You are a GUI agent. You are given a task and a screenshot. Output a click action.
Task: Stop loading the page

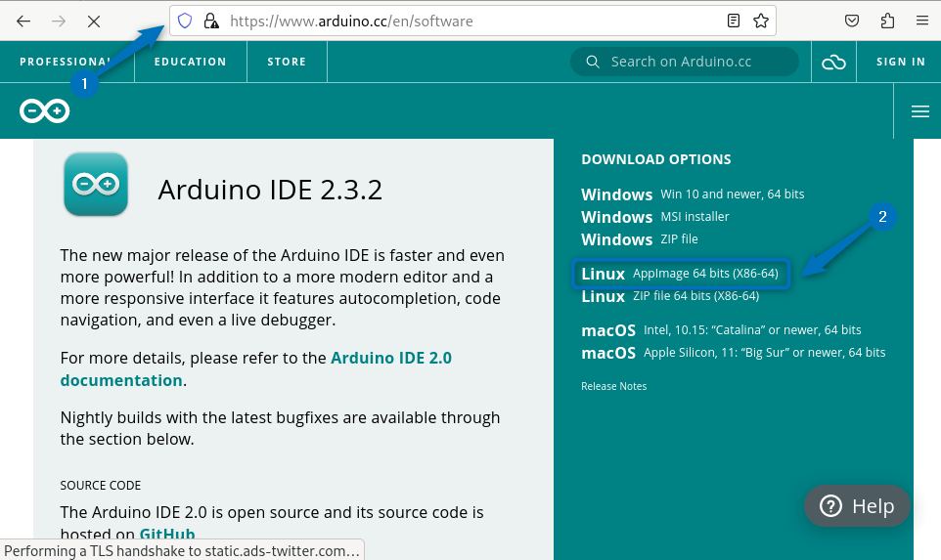tap(94, 22)
